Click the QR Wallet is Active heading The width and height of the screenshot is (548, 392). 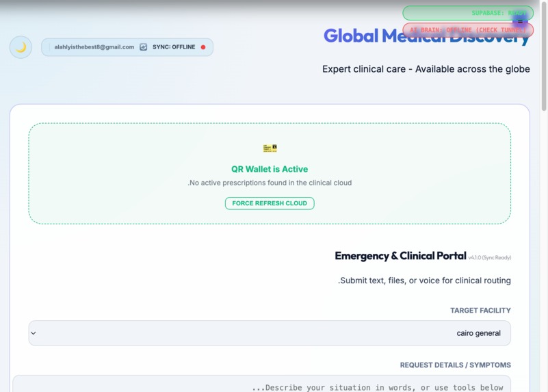(270, 169)
